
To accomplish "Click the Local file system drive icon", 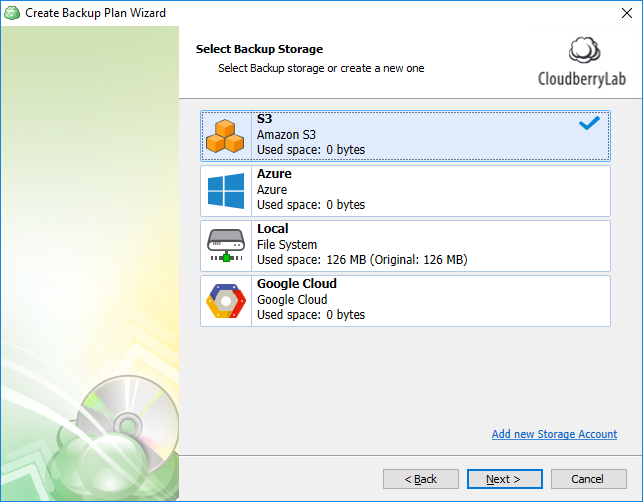I will pos(226,245).
